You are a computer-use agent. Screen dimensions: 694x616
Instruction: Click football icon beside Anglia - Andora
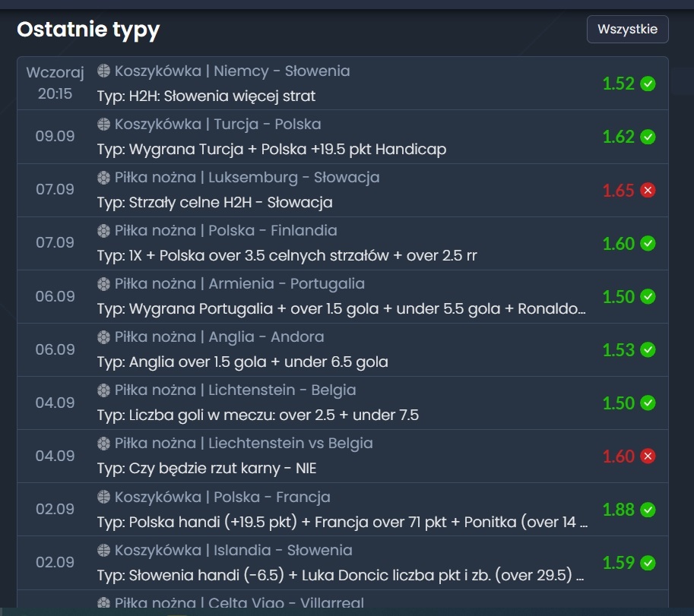[104, 337]
